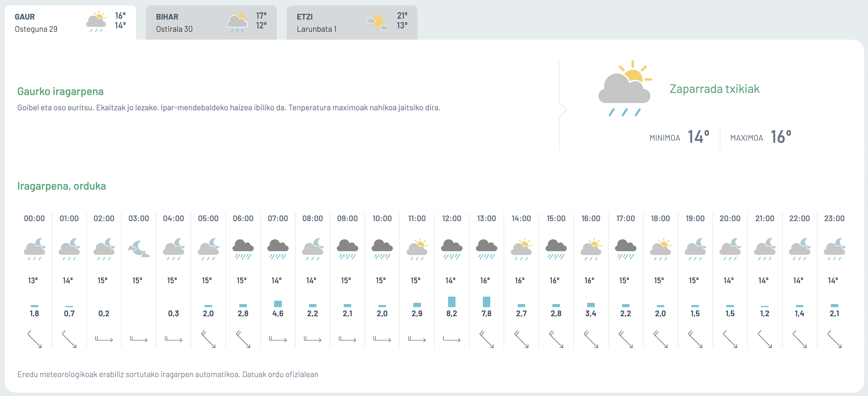Click the Zaparrada txikiak label
This screenshot has height=396, width=868.
(714, 89)
